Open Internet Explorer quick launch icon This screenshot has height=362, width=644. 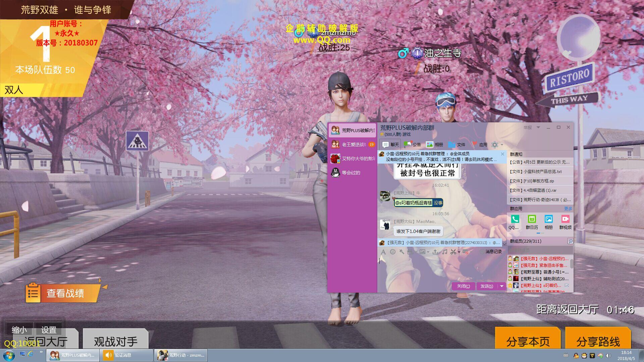click(x=31, y=354)
